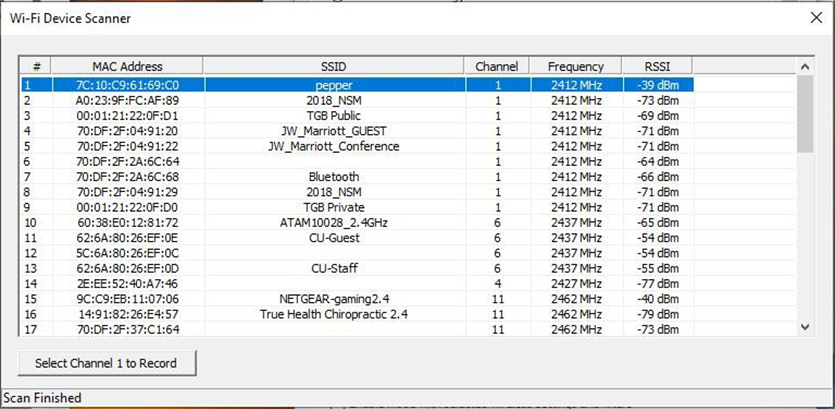
Task: Click the scrollbar down arrow
Action: click(805, 327)
